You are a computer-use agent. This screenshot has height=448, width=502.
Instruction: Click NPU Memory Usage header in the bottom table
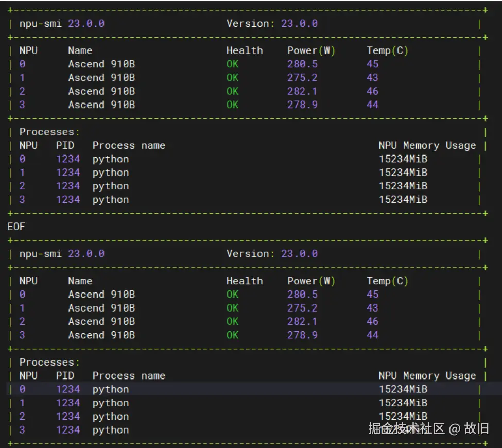427,376
